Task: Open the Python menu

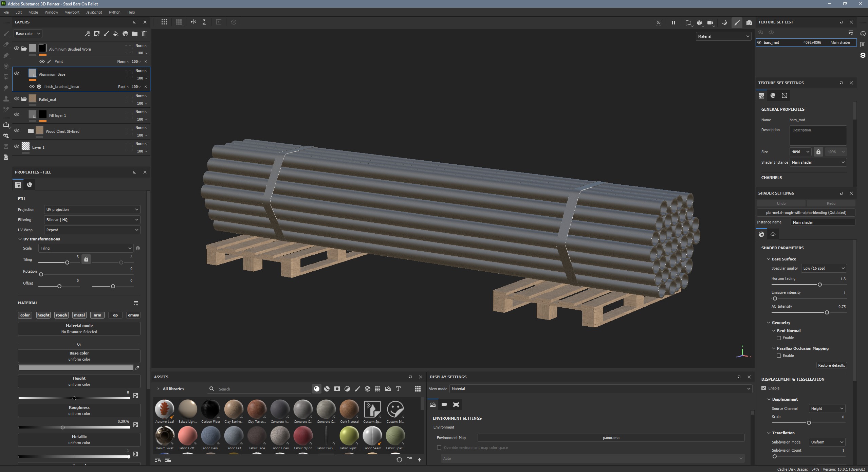Action: (114, 12)
